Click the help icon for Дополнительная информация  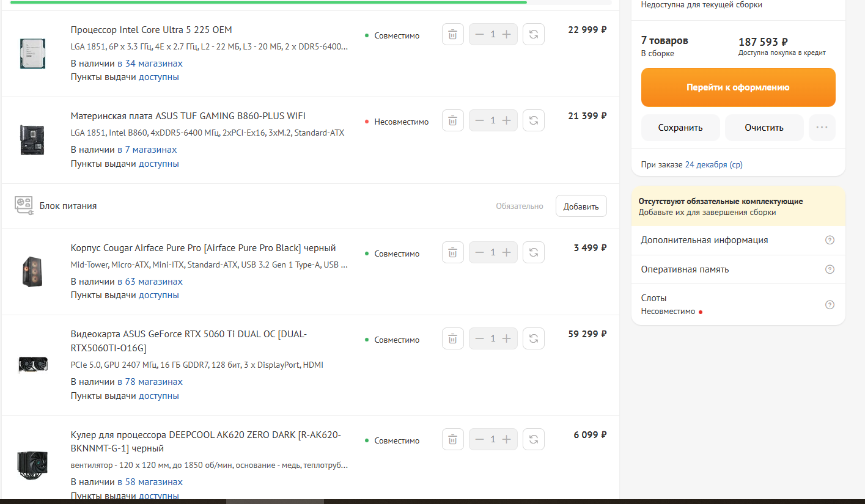830,240
